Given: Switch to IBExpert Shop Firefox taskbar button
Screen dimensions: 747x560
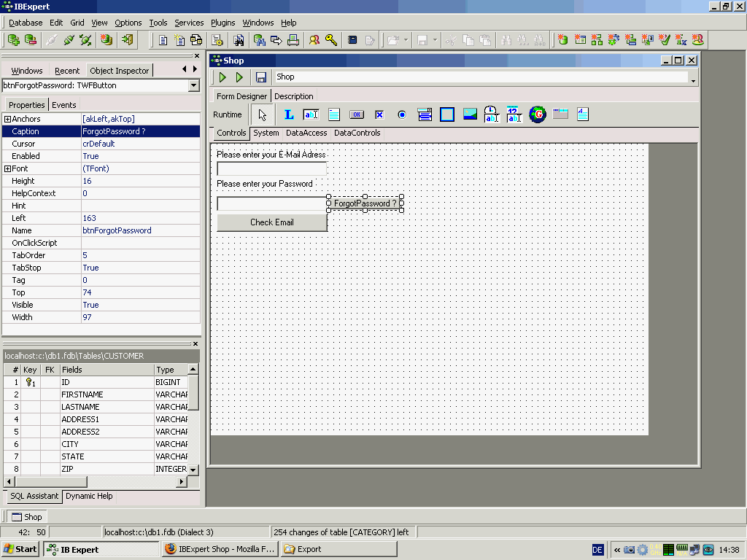Looking at the screenshot, I should pyautogui.click(x=220, y=550).
